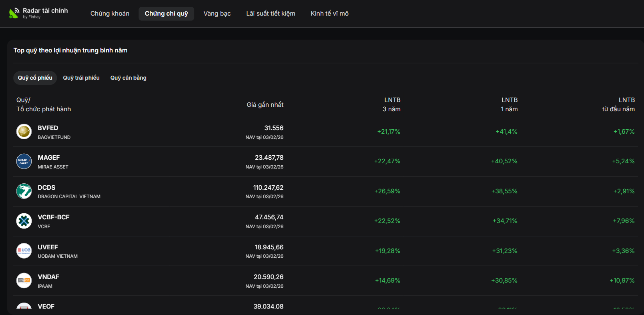Viewport: 644px width, 315px height.
Task: Select the Chứng chỉ quỹ menu
Action: (x=166, y=14)
